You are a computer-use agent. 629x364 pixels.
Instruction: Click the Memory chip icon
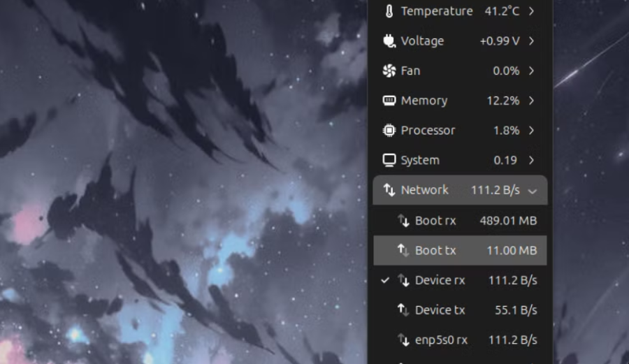pyautogui.click(x=389, y=101)
